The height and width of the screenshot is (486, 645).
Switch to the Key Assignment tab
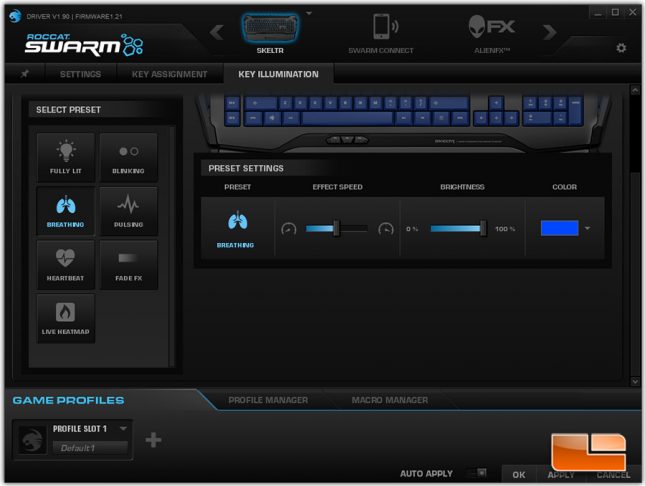coord(169,74)
